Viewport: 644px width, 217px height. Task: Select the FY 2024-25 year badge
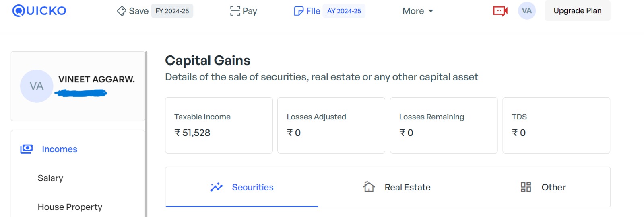point(172,11)
